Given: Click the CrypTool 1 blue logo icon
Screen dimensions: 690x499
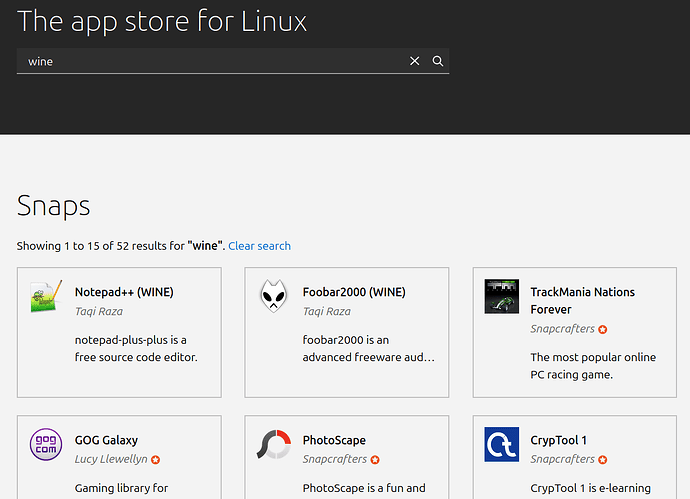Looking at the screenshot, I should pyautogui.click(x=501, y=444).
